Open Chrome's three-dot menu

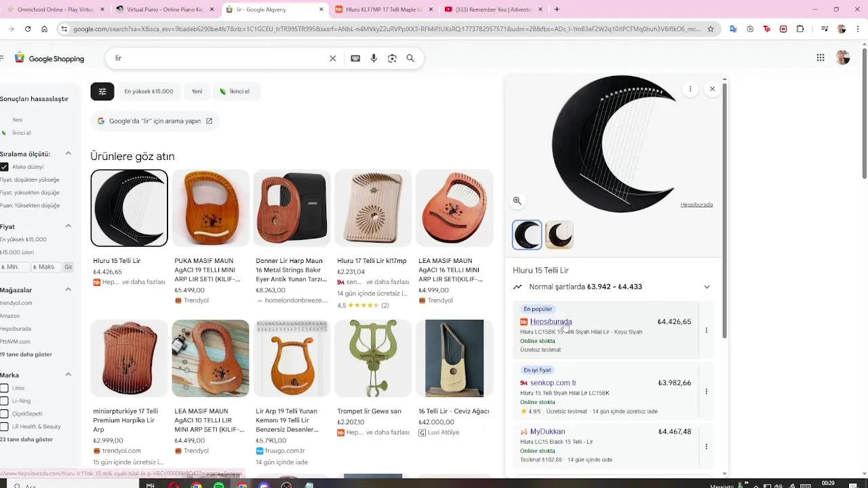[x=859, y=29]
